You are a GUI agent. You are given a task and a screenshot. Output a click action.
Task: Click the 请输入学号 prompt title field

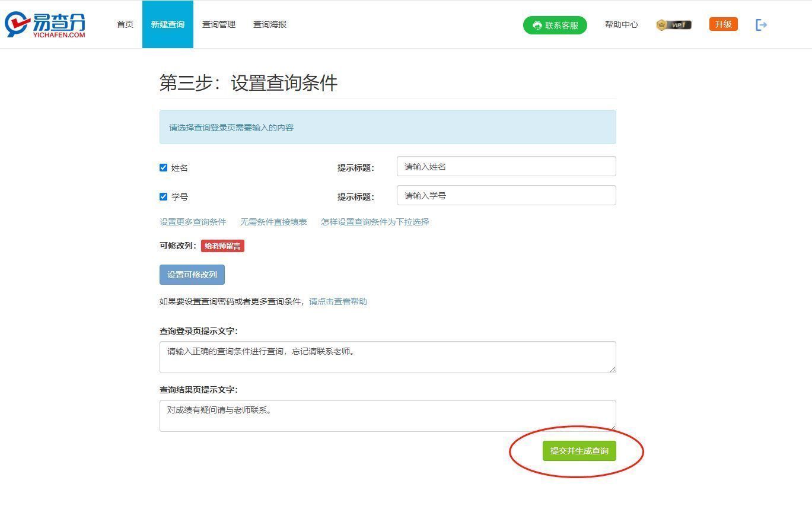tap(507, 195)
